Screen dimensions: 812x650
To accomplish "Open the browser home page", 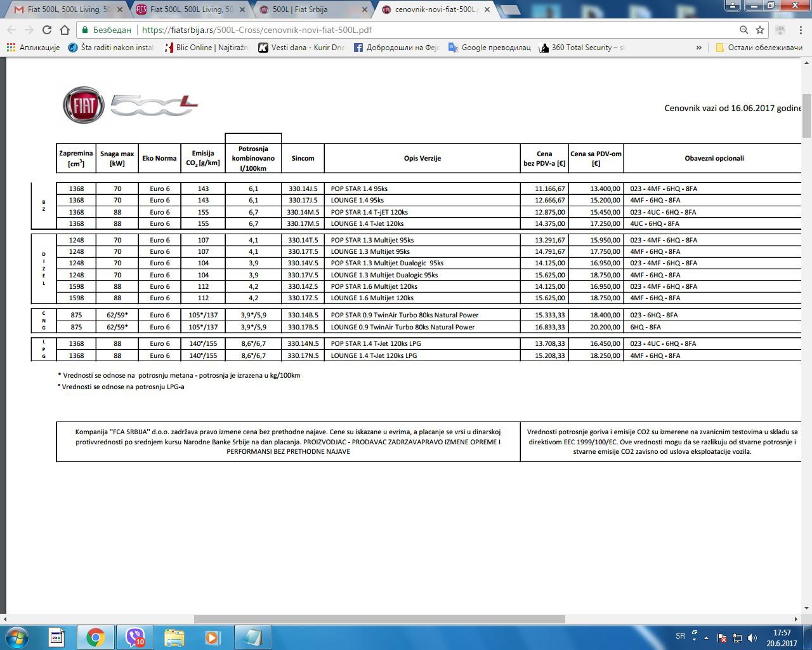I will click(65, 30).
